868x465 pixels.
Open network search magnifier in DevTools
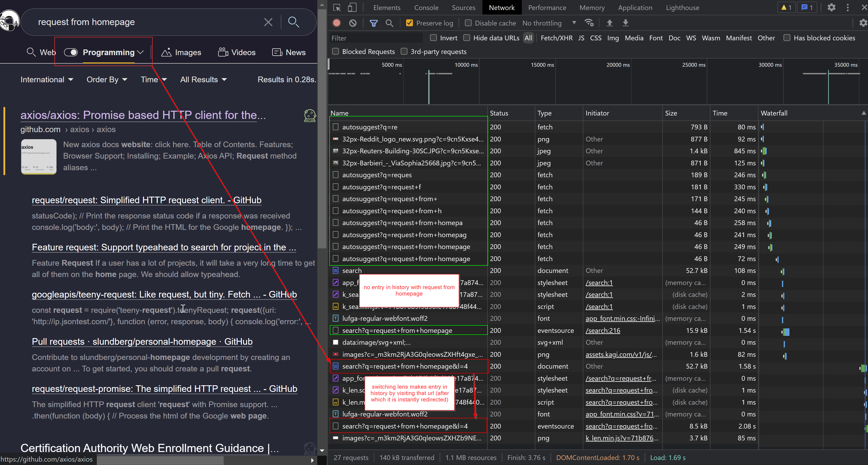(x=389, y=23)
